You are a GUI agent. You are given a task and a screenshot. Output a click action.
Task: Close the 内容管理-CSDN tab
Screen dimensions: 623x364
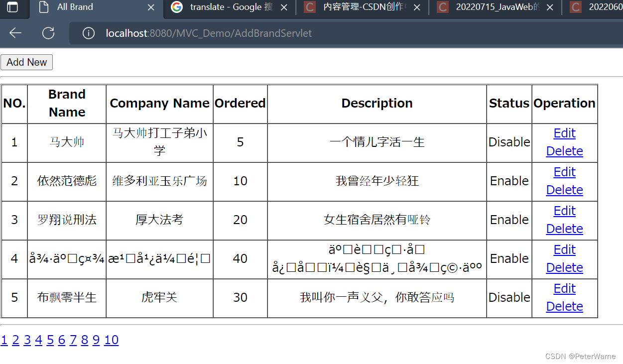click(417, 7)
